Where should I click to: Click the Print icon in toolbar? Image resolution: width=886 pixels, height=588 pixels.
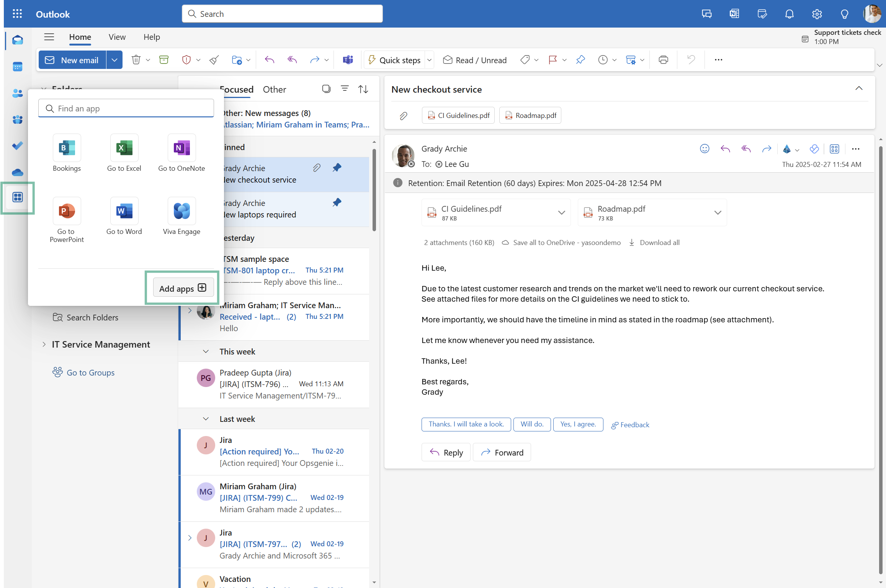tap(663, 60)
